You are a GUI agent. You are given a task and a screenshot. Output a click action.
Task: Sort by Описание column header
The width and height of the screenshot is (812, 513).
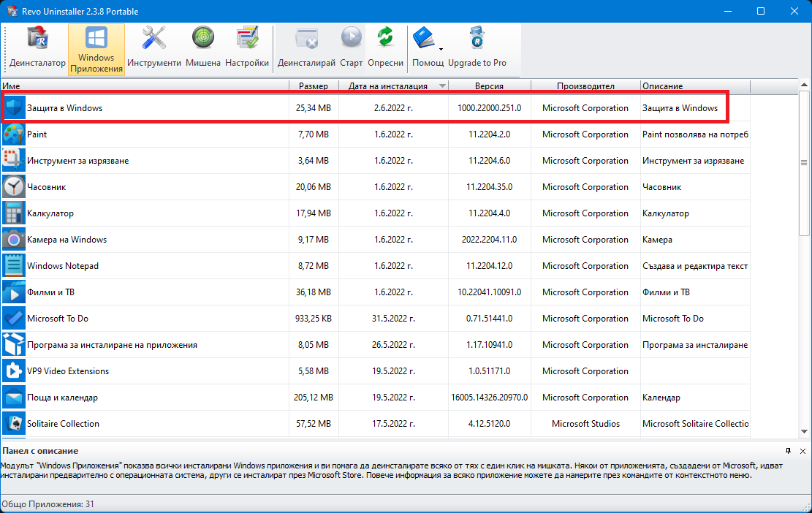tap(695, 86)
